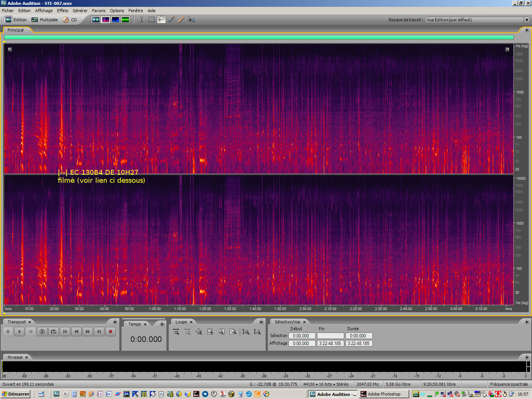This screenshot has height=399, width=532.
Task: Open the Effets menu
Action: click(x=62, y=10)
